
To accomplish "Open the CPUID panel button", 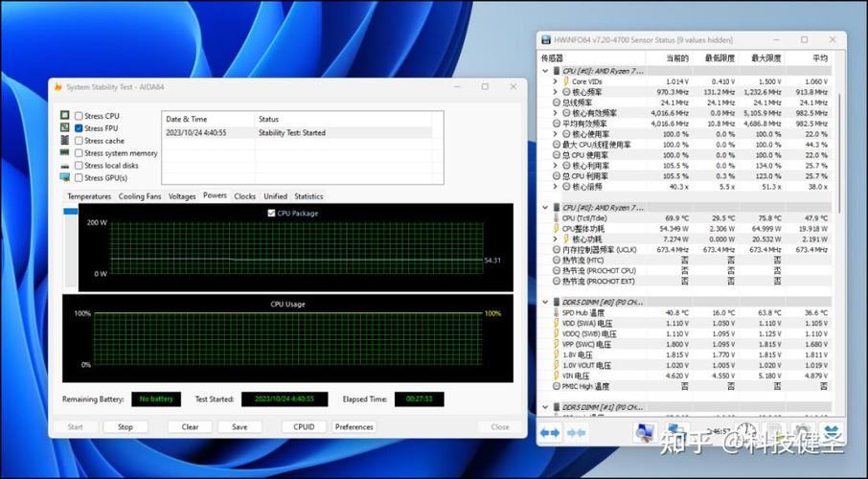I will click(x=304, y=427).
